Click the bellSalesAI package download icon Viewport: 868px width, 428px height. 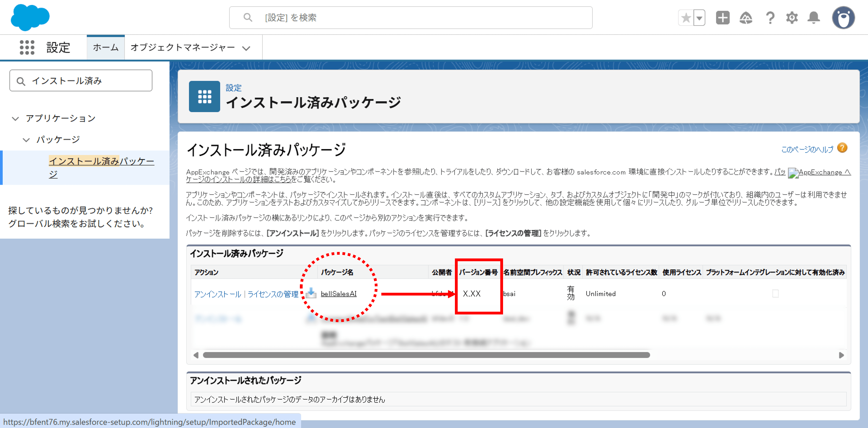[x=311, y=293]
